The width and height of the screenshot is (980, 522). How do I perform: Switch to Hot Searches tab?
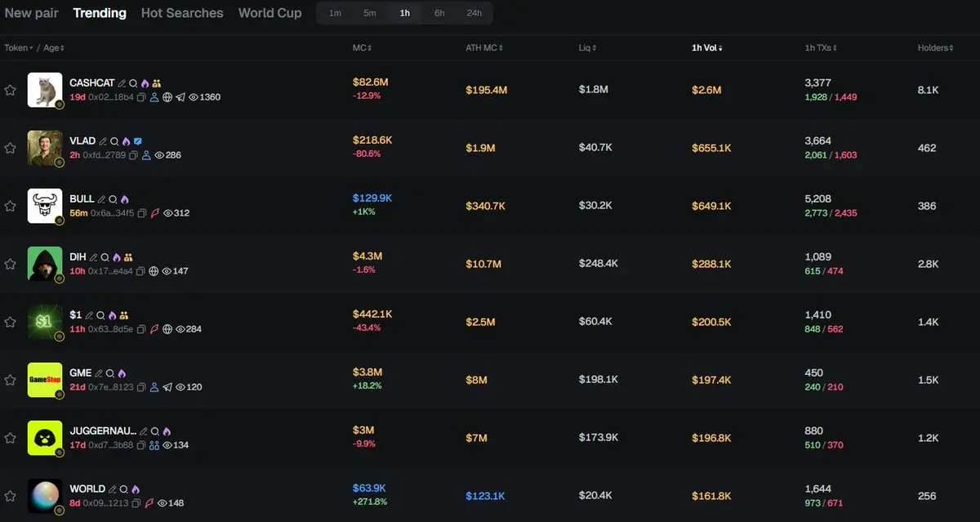[x=182, y=13]
